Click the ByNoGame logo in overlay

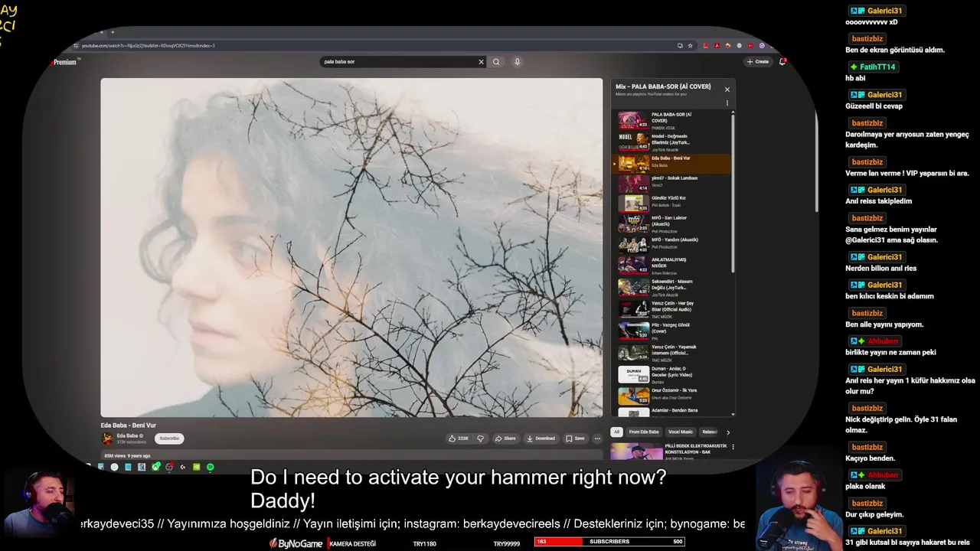296,543
